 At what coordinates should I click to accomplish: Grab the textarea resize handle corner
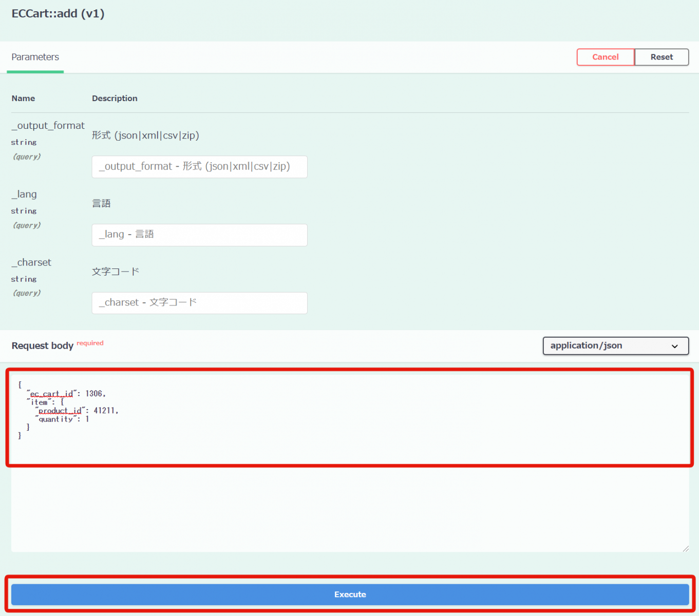(686, 549)
